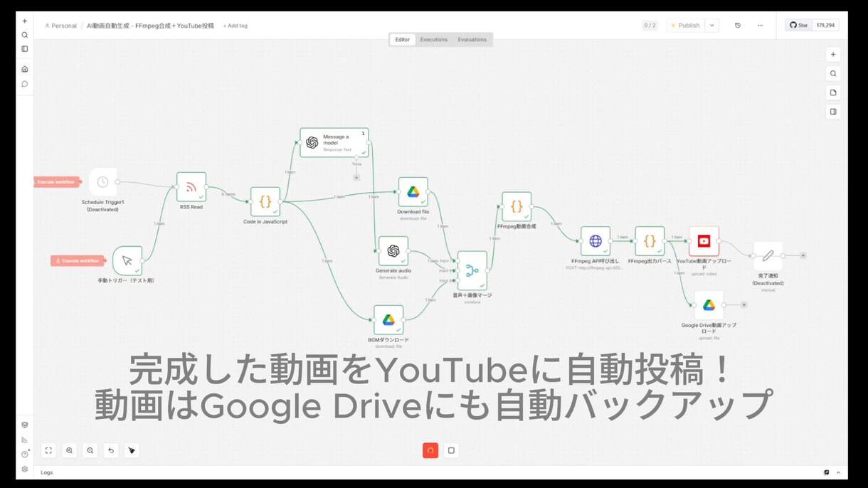Click the tidy up nodes broom button
Screen dimensions: 868x488
point(131,450)
